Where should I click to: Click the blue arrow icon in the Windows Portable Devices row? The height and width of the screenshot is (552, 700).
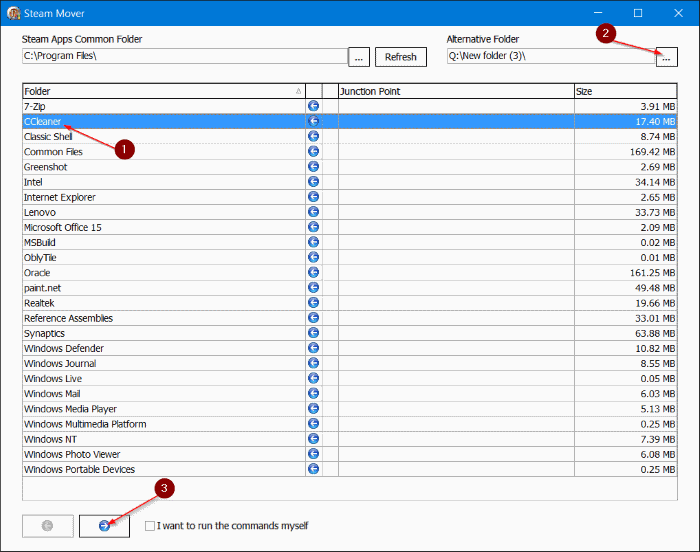coord(314,469)
